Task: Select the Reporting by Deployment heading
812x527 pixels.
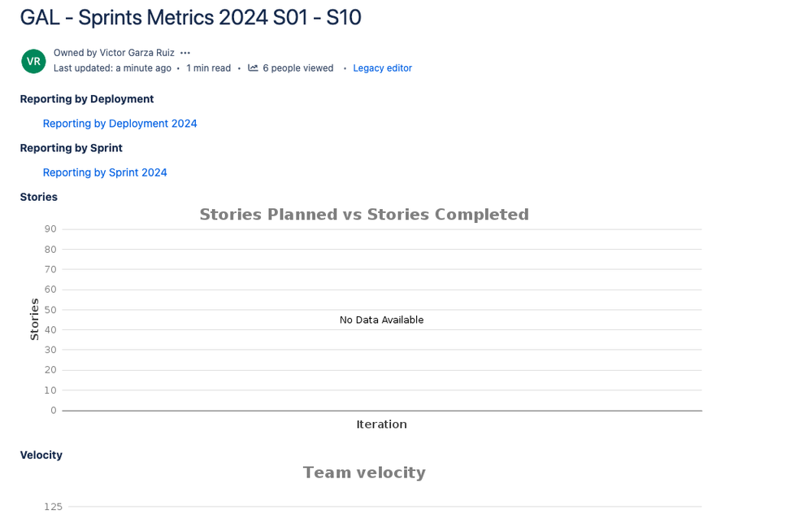Action: (87, 99)
